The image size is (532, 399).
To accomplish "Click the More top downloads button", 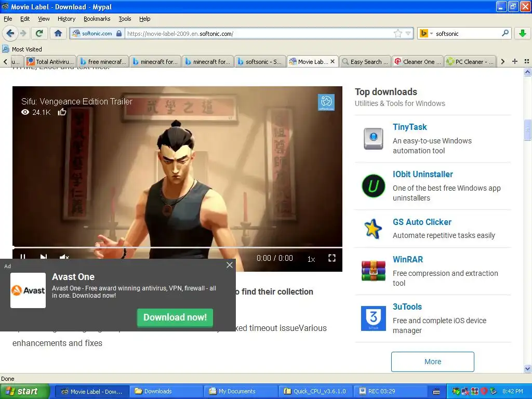I will [x=433, y=362].
